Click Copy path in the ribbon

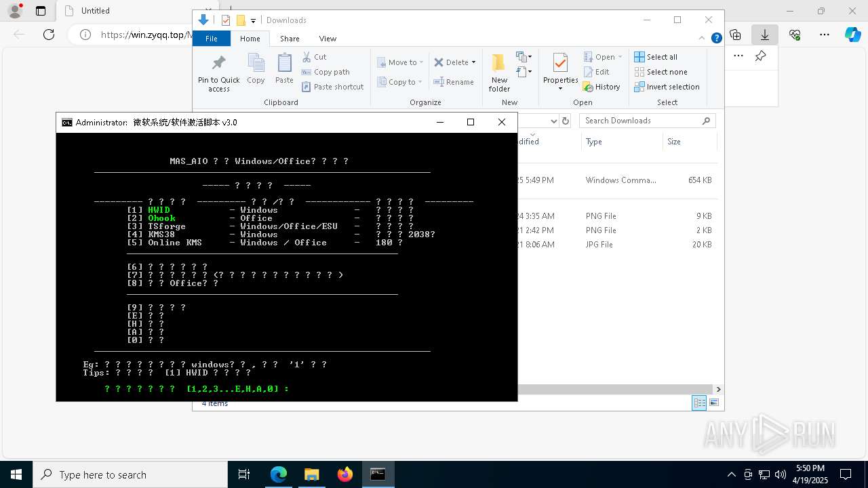326,72
